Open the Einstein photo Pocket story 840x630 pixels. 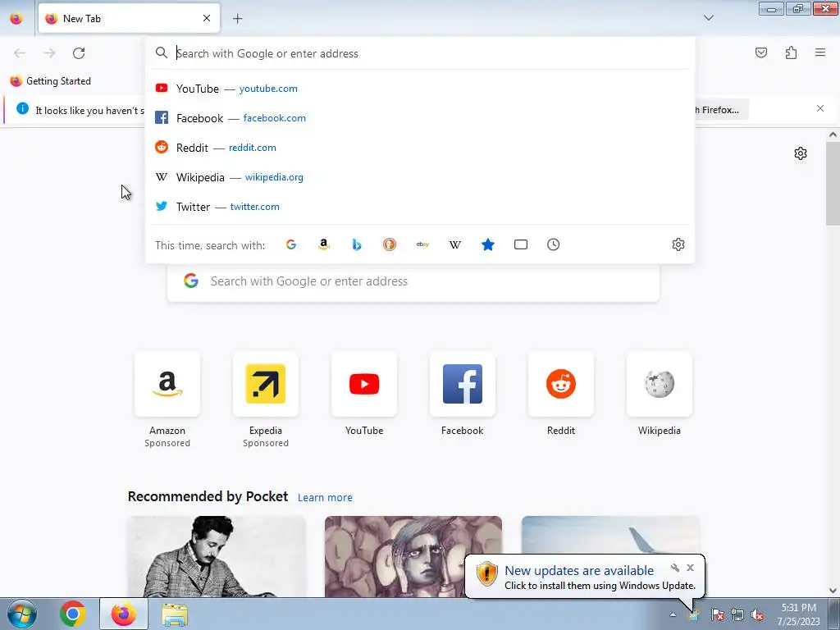coord(217,556)
